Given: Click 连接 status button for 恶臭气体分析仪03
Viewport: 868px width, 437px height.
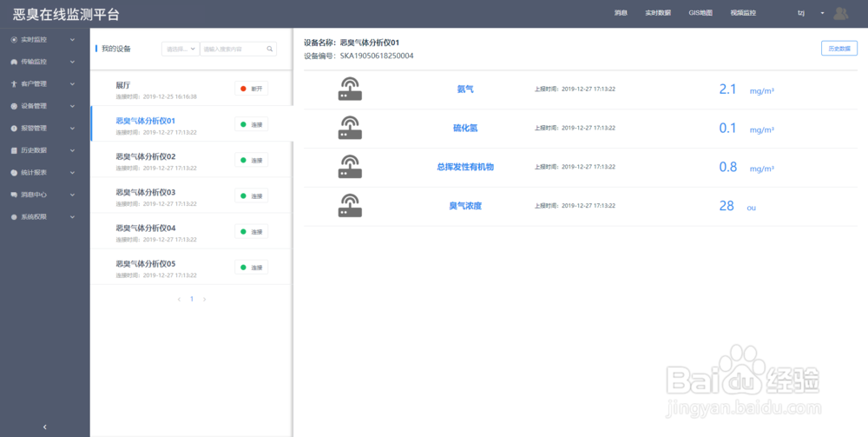Looking at the screenshot, I should click(252, 195).
